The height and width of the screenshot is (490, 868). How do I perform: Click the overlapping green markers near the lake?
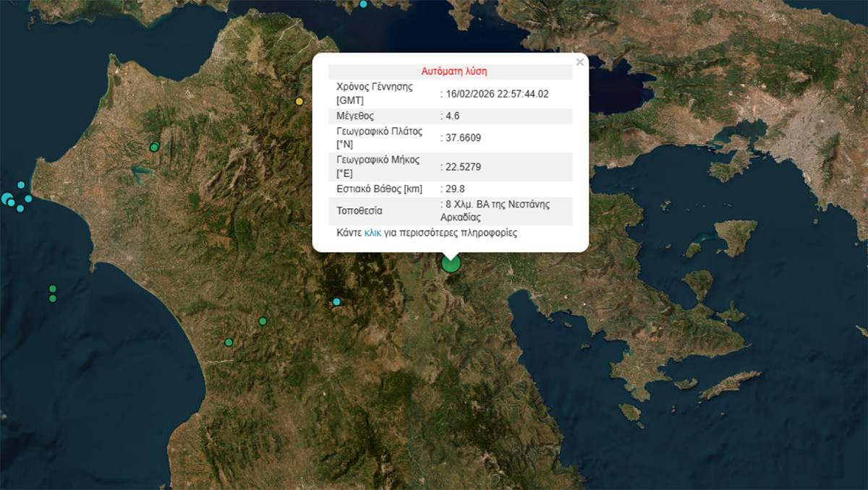(154, 147)
